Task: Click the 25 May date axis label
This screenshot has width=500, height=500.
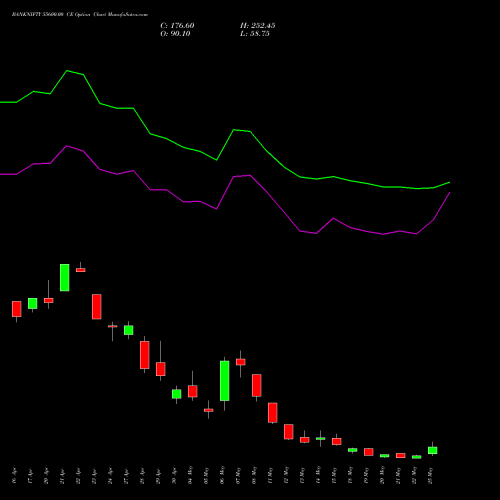Action: (x=430, y=475)
